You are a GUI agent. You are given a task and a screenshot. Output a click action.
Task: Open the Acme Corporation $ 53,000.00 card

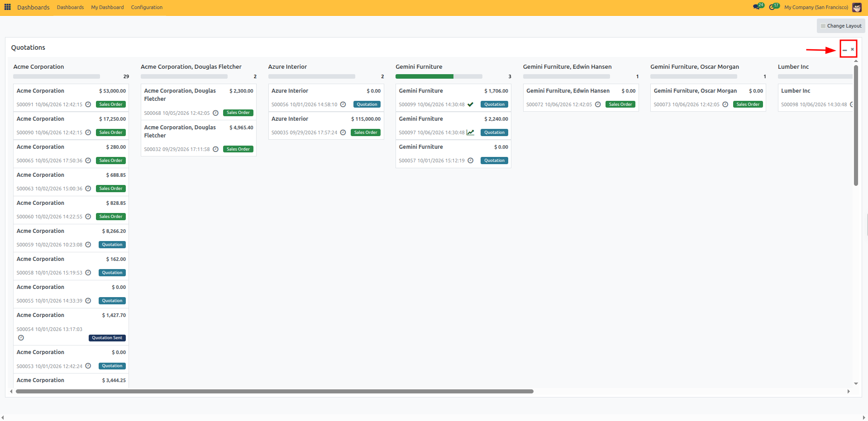71,98
